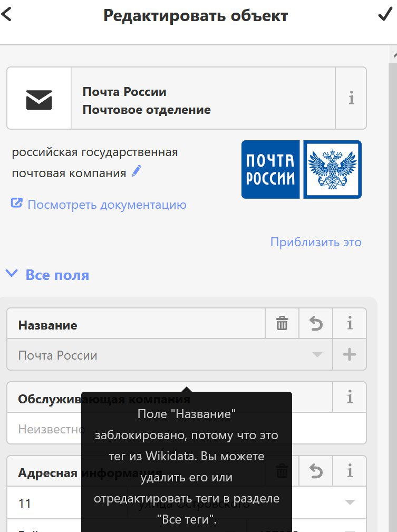The width and height of the screenshot is (397, 532).
Task: Show info for Почта России preset
Action: 351,98
